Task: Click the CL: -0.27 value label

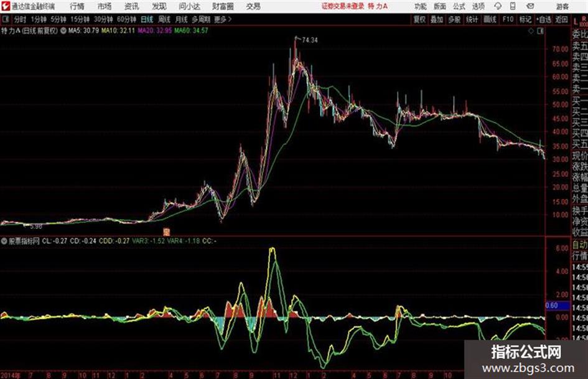Action: 55,241
